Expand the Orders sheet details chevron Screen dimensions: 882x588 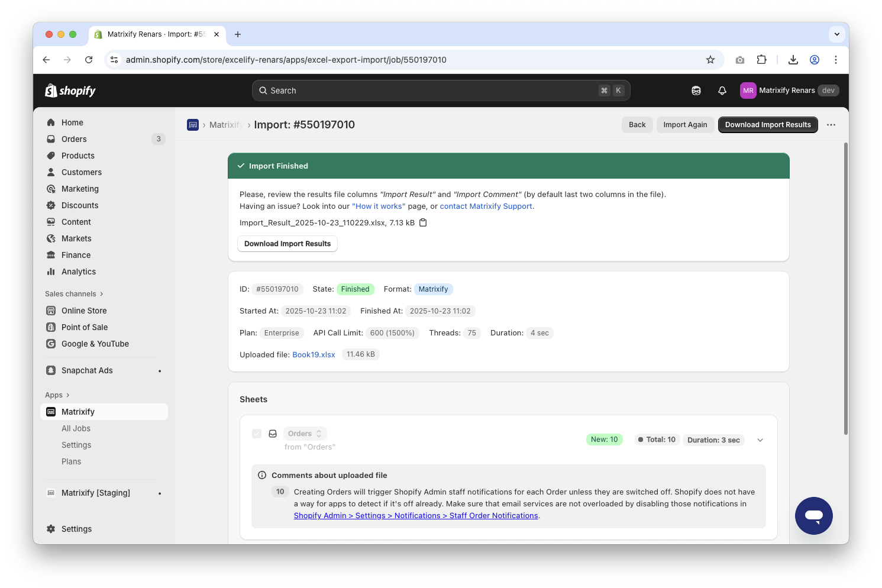tap(760, 440)
